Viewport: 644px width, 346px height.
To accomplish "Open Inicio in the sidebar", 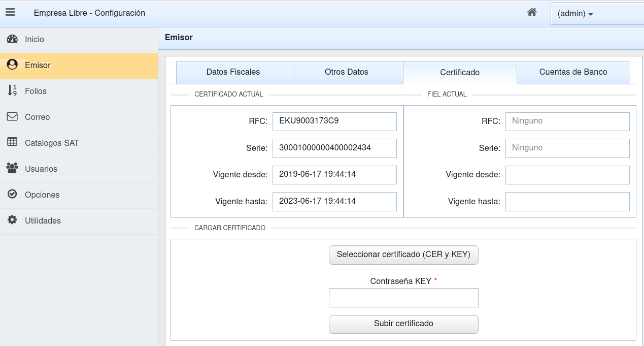I will 79,39.
